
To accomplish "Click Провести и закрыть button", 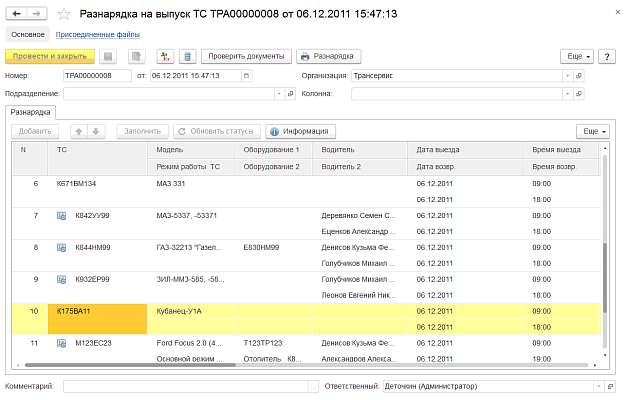I will coord(50,57).
